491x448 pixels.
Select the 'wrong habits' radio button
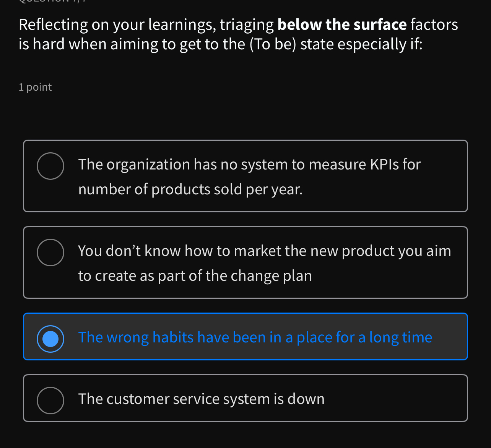tap(50, 338)
